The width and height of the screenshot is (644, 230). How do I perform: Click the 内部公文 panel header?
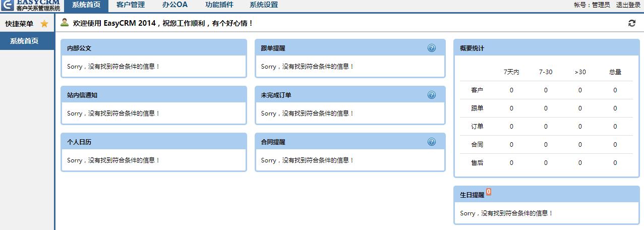[x=154, y=48]
